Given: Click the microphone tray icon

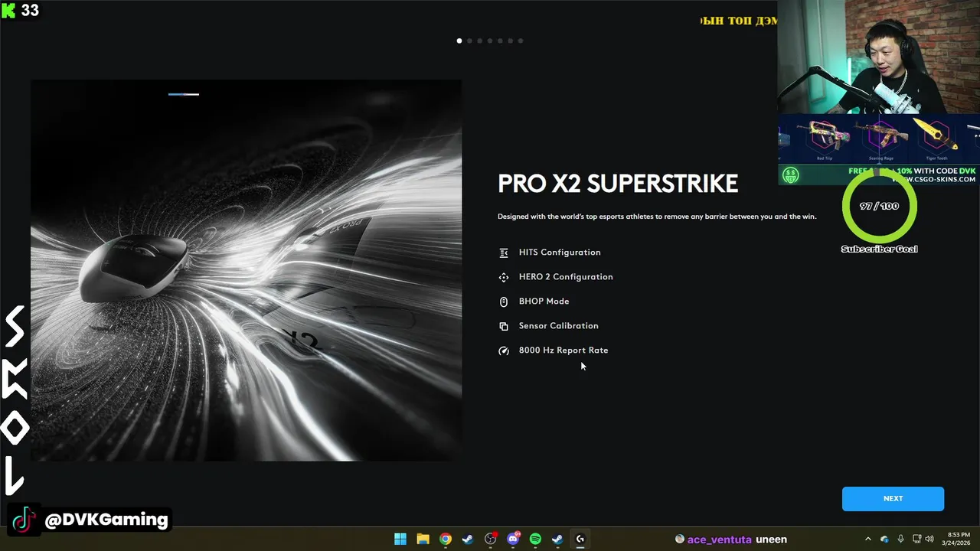Looking at the screenshot, I should [x=900, y=539].
